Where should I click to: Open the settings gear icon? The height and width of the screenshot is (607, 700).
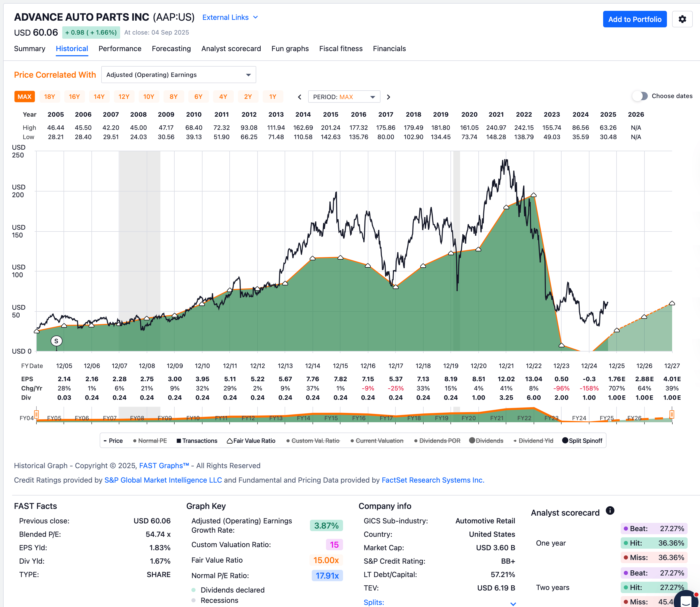[682, 19]
